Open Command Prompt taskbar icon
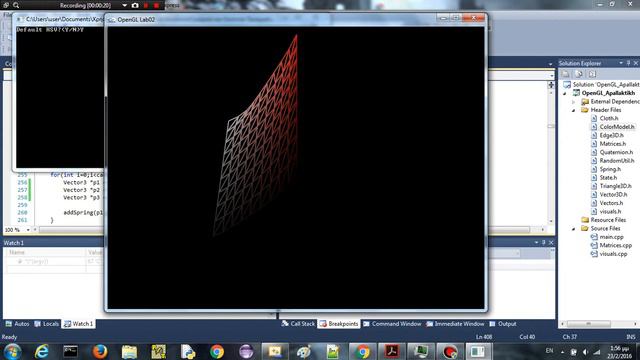The height and width of the screenshot is (360, 640). point(70,351)
